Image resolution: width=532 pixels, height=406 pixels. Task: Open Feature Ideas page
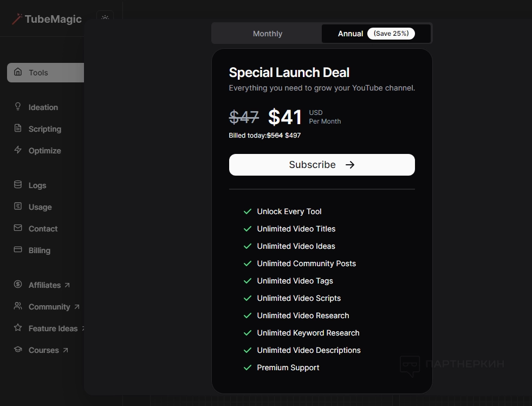click(53, 328)
